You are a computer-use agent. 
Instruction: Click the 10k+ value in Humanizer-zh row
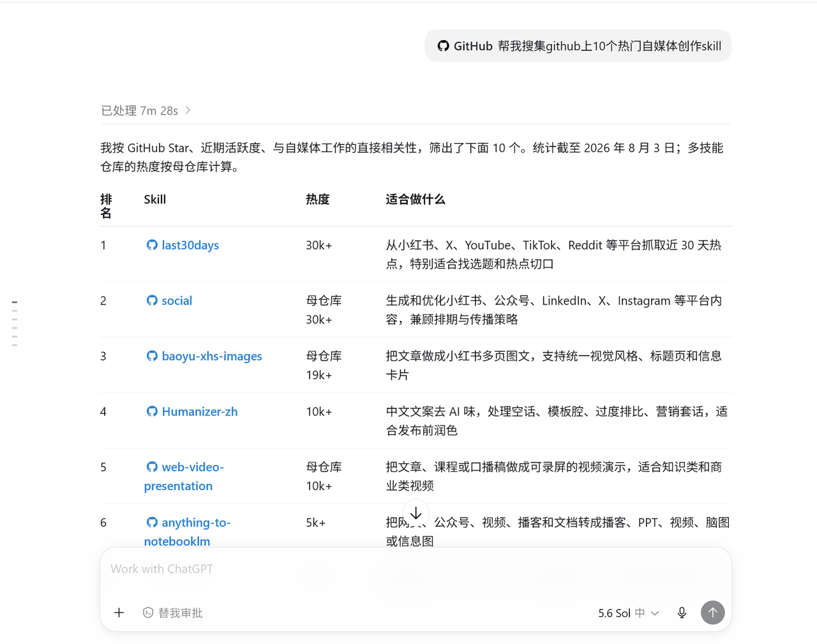coord(319,412)
